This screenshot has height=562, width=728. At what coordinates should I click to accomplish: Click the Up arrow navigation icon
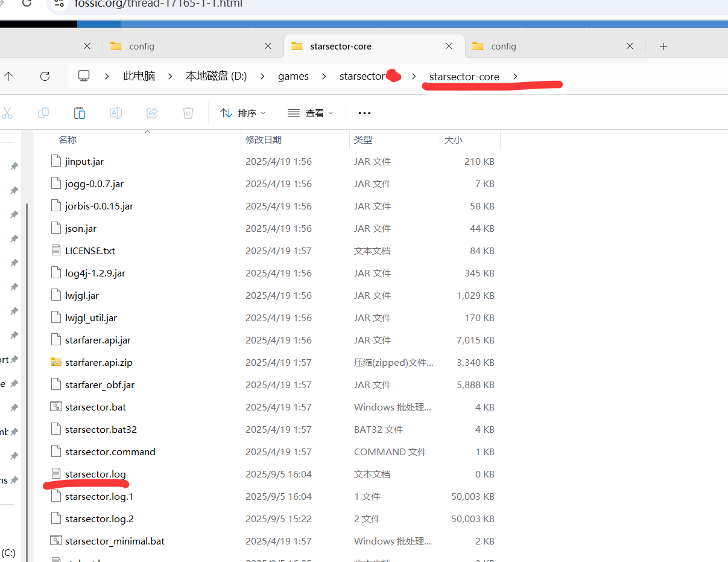(8, 76)
